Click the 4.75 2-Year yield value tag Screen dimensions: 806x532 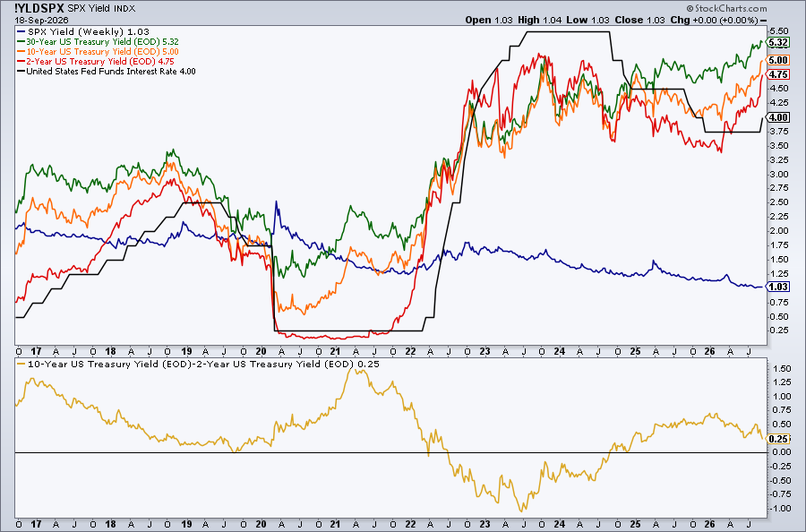click(777, 74)
